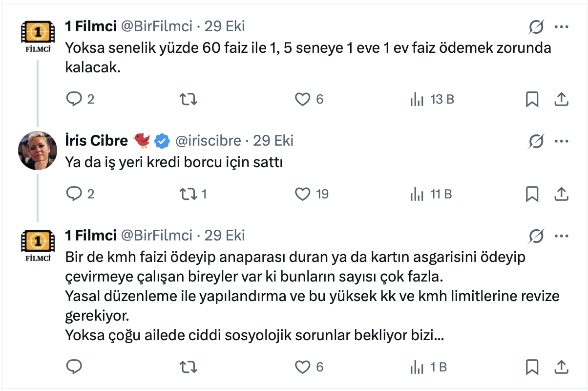Reply to İris Cibre's tweet

coord(74,194)
